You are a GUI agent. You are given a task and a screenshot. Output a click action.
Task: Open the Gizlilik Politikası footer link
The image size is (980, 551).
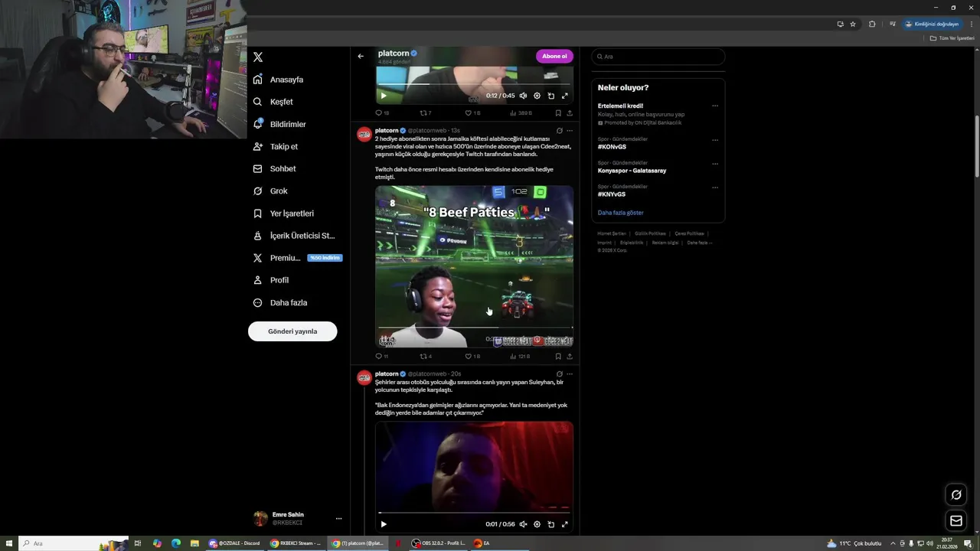pos(650,233)
